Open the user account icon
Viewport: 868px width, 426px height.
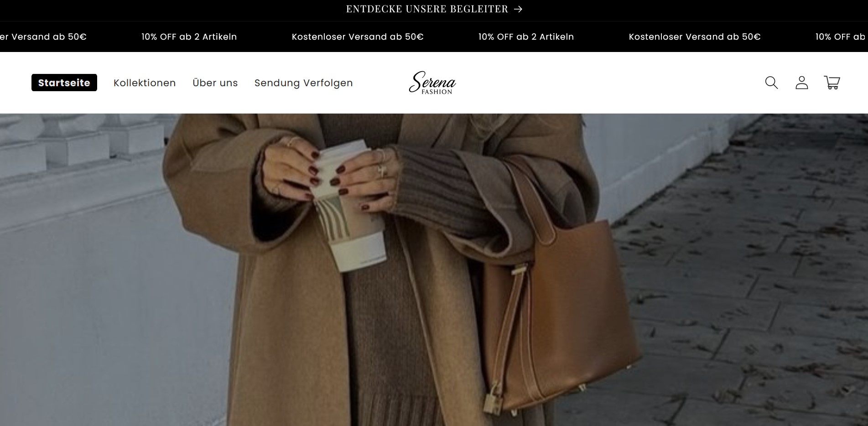pyautogui.click(x=801, y=83)
